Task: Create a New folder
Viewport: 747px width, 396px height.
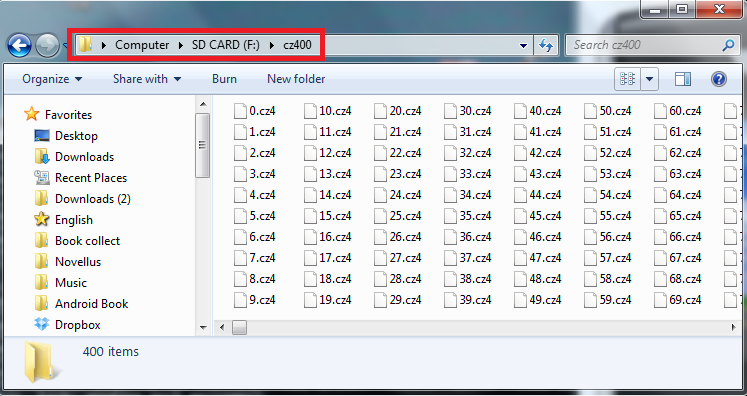Action: (x=296, y=79)
